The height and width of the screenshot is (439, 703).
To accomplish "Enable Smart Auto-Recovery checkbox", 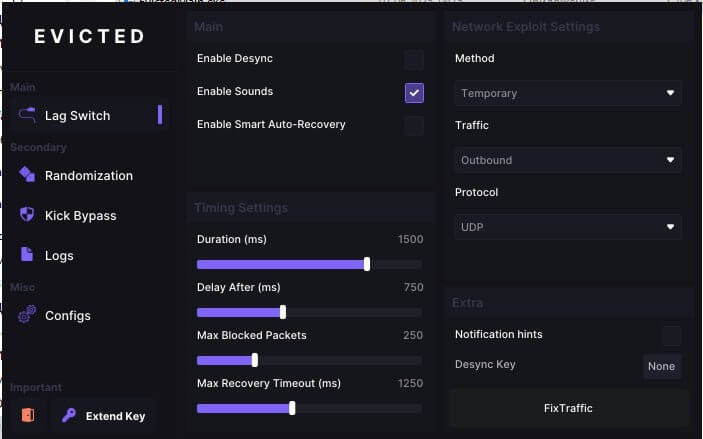I will click(x=414, y=125).
